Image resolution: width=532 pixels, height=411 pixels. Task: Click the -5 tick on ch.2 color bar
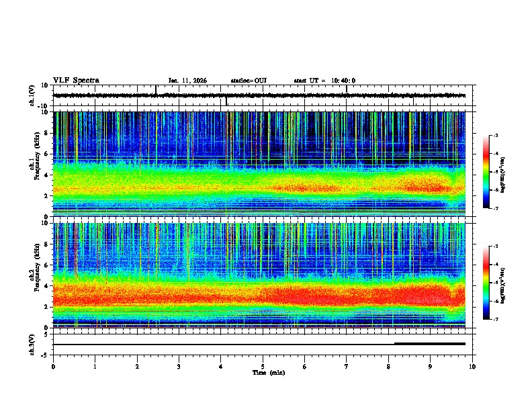pyautogui.click(x=496, y=283)
